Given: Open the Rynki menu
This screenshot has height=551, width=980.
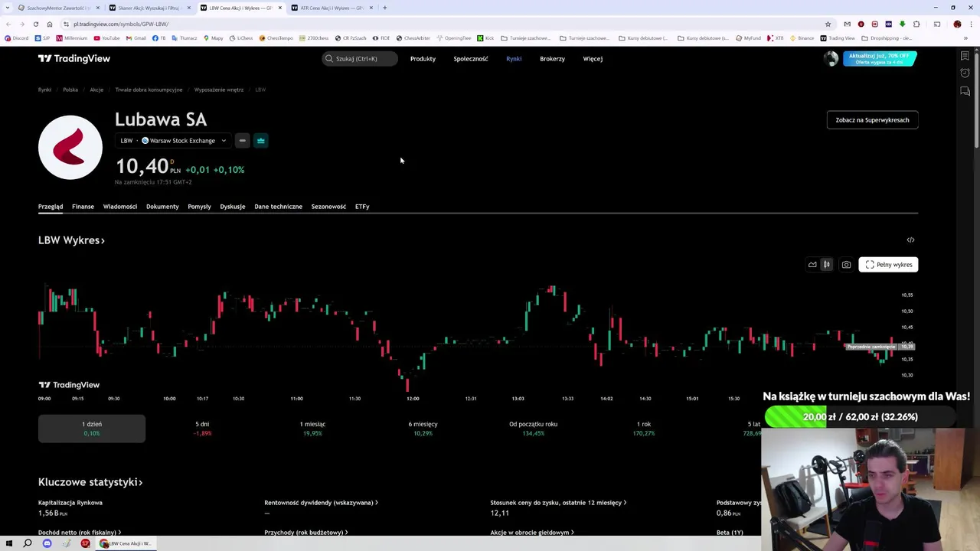Looking at the screenshot, I should (x=514, y=58).
